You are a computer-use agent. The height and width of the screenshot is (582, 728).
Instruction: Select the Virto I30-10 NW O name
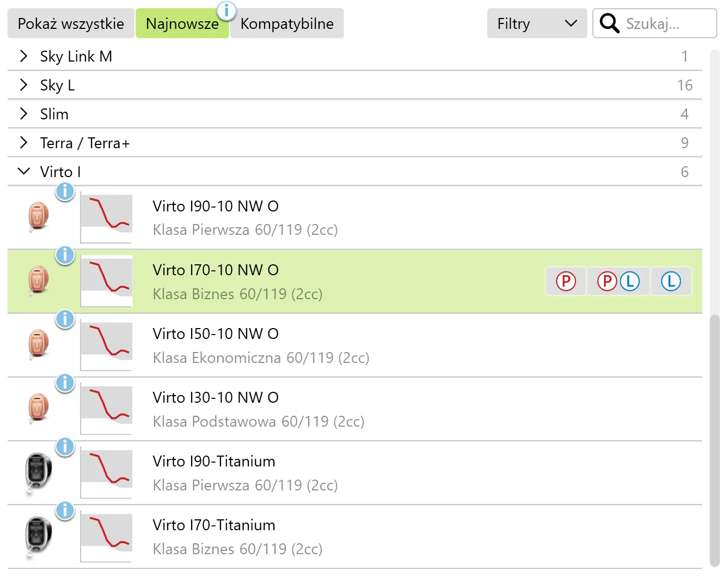216,397
